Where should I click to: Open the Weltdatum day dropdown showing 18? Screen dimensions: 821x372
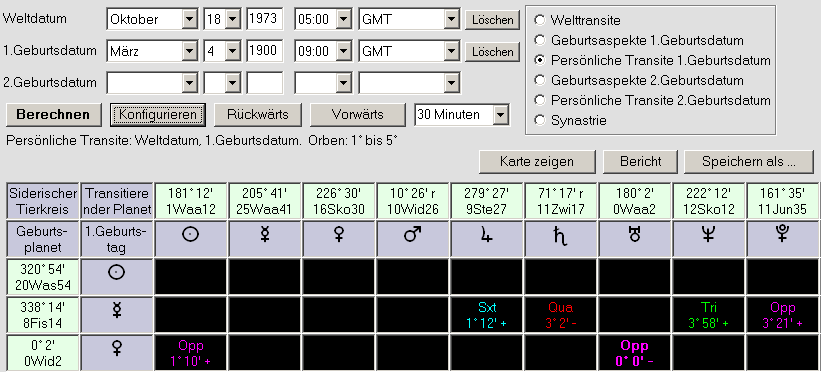point(232,20)
